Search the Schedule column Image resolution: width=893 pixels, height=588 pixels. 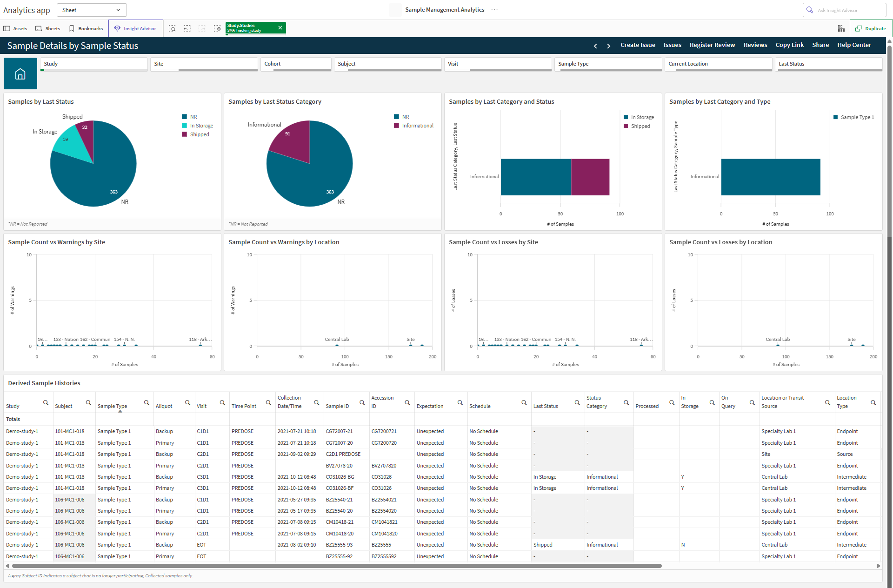[524, 403]
